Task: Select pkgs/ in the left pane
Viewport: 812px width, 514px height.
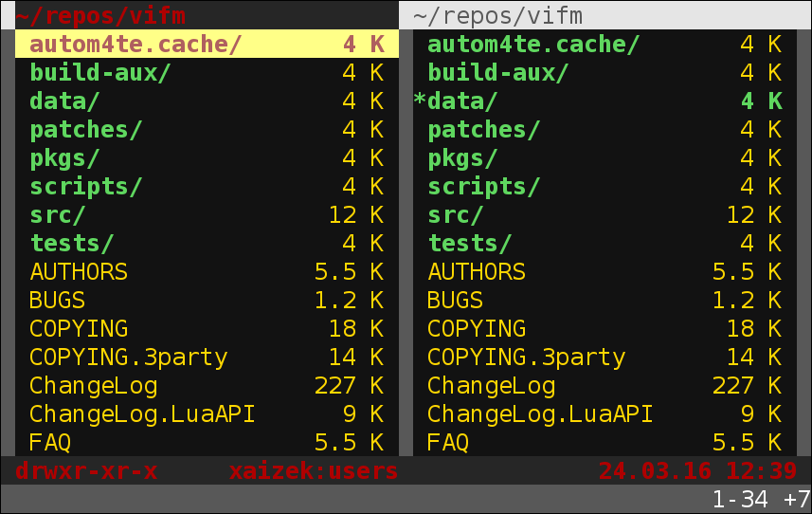Action: coord(208,158)
